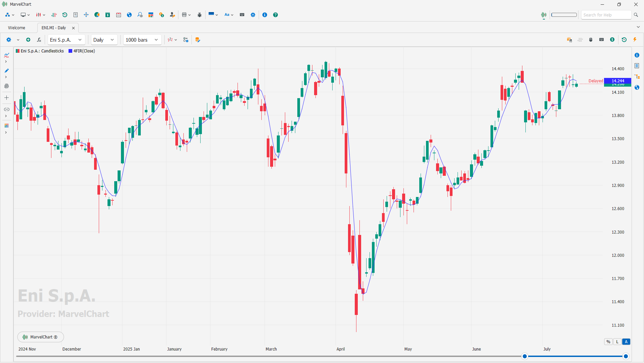The width and height of the screenshot is (644, 363).
Task: Click the time and sales list icon
Action: 54,15
